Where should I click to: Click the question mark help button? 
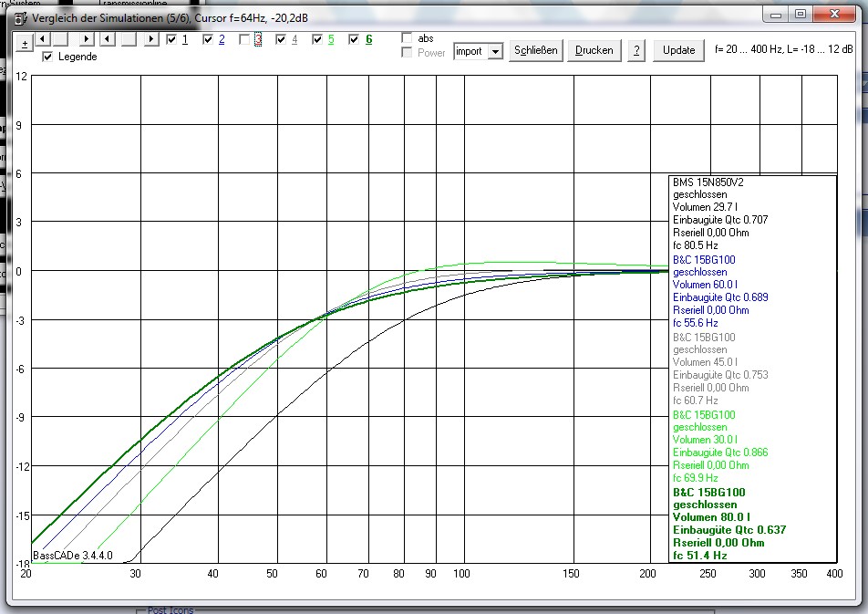click(636, 50)
